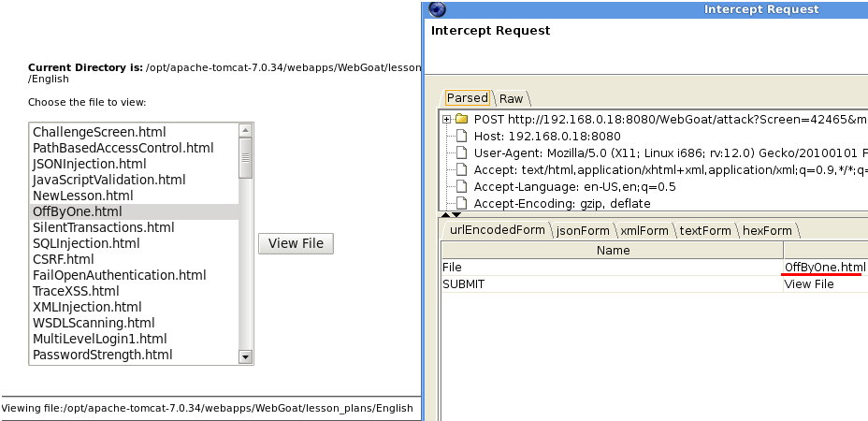The image size is (868, 421).
Task: Click the document icon next to User-Agent header
Action: pos(461,153)
